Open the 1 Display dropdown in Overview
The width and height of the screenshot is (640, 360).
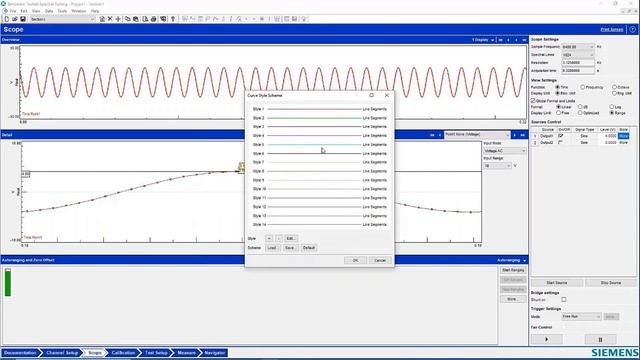click(492, 40)
